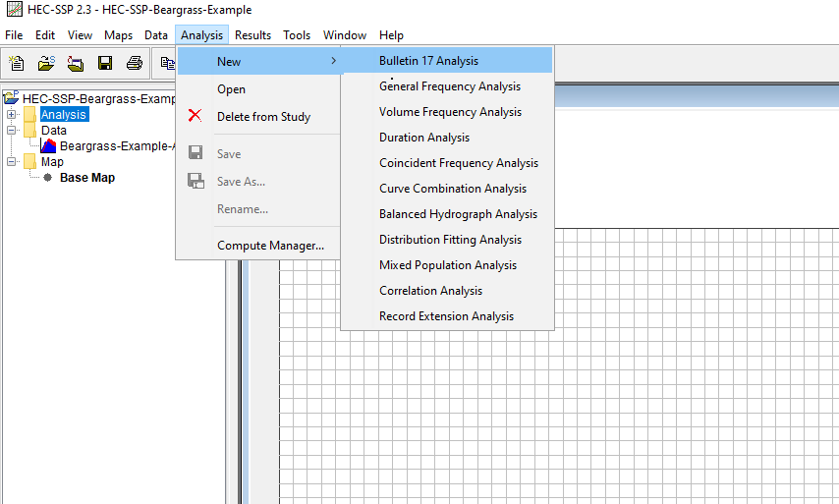Screen dimensions: 839x504
Task: Click the Analysis folder icon in tree
Action: (29, 114)
